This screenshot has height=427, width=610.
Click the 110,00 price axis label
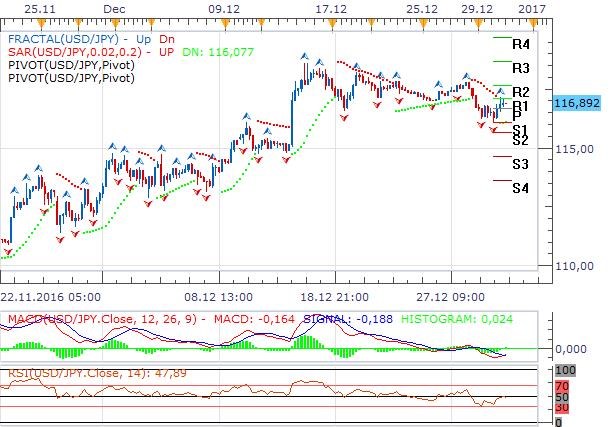(x=572, y=267)
